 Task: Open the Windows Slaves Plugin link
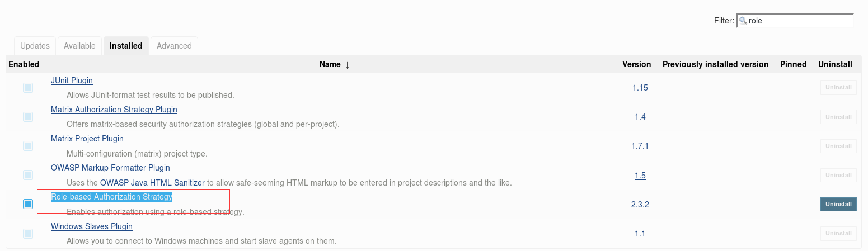91,226
